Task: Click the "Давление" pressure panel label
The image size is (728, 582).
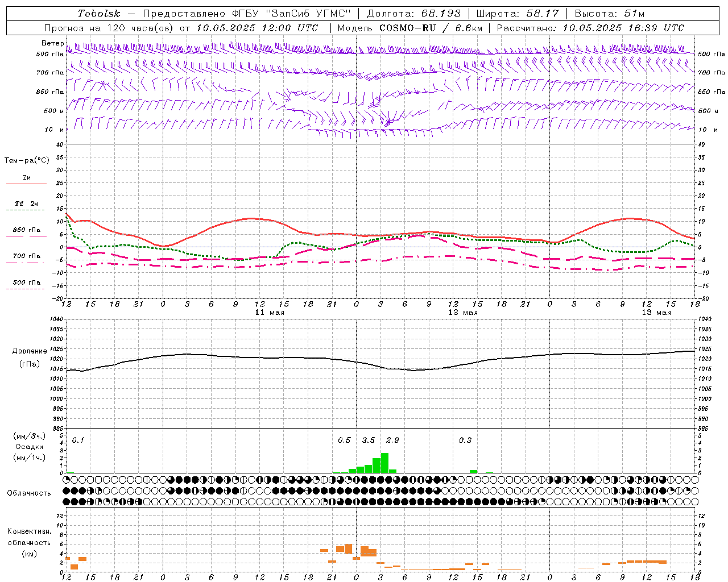Action: pyautogui.click(x=30, y=351)
